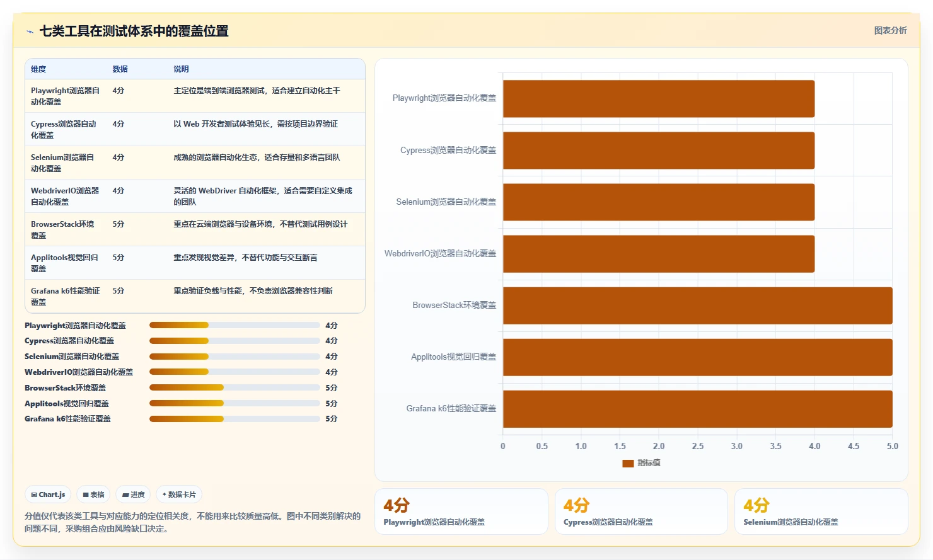
Task: Open the Cypress浏览器自动化覆盖 4分 data card
Action: click(x=641, y=511)
